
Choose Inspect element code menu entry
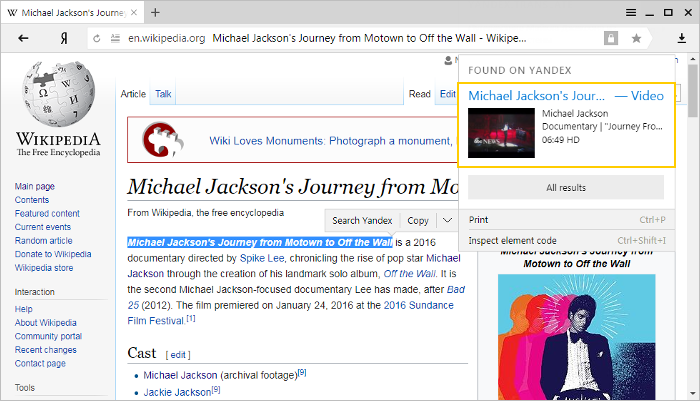pos(567,241)
